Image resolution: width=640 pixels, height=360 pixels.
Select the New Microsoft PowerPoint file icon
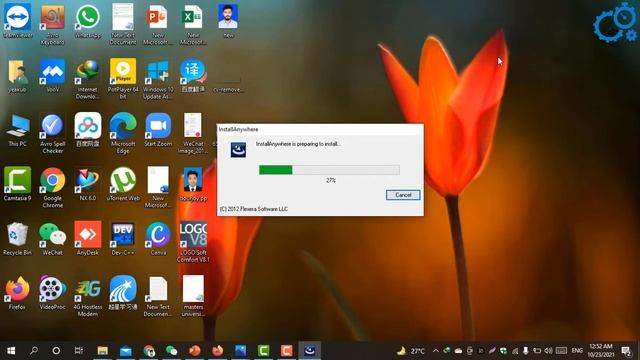click(158, 24)
